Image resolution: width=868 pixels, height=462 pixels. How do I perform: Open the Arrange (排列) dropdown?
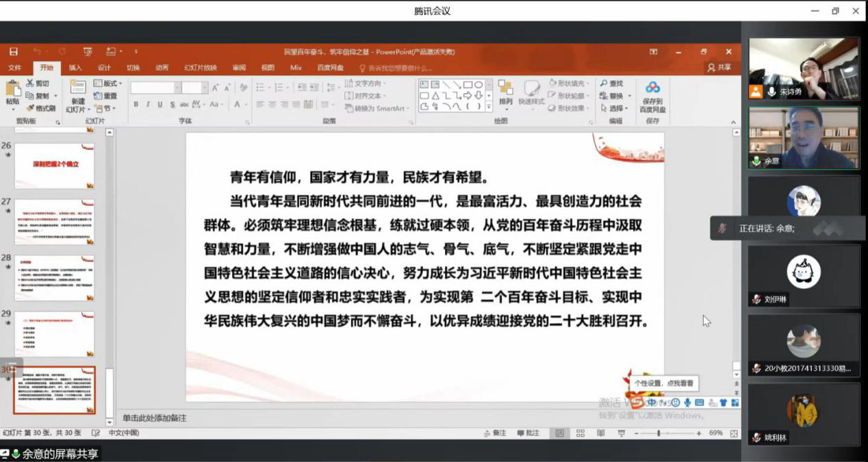pos(505,93)
